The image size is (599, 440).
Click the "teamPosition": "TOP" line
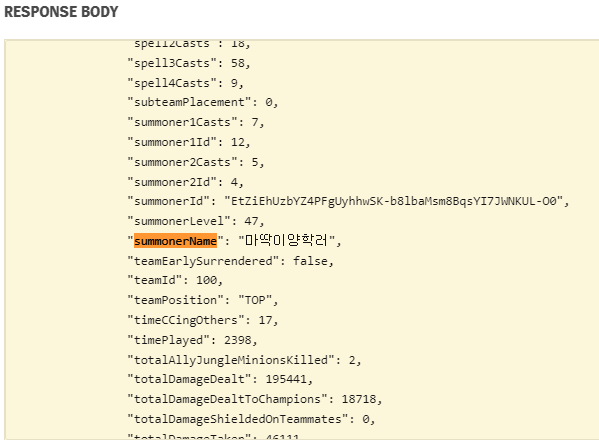(202, 300)
